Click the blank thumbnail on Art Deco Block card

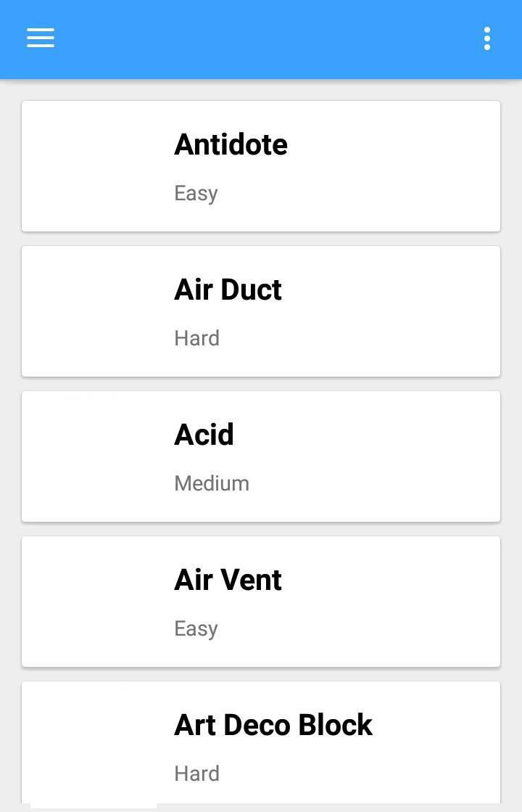pos(94,744)
